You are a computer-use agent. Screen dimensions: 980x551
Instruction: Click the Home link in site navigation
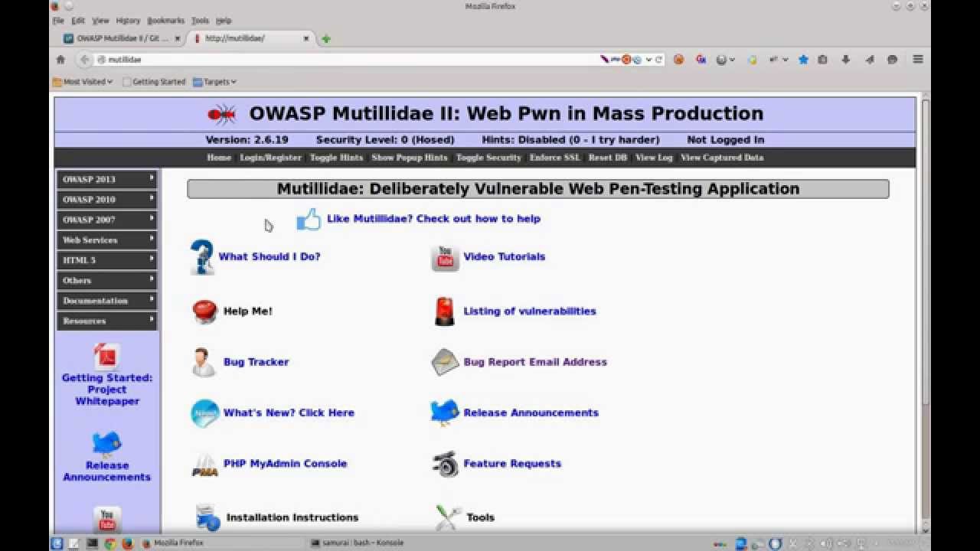(219, 158)
